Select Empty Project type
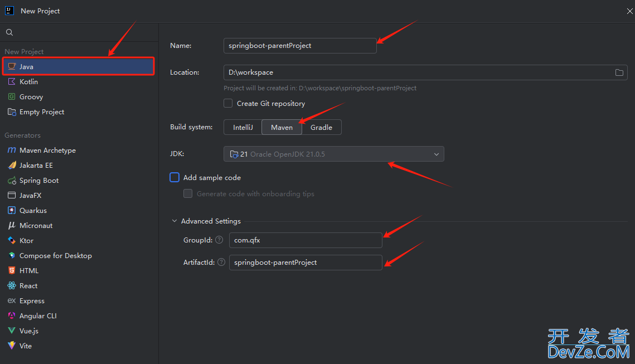 click(x=78, y=111)
